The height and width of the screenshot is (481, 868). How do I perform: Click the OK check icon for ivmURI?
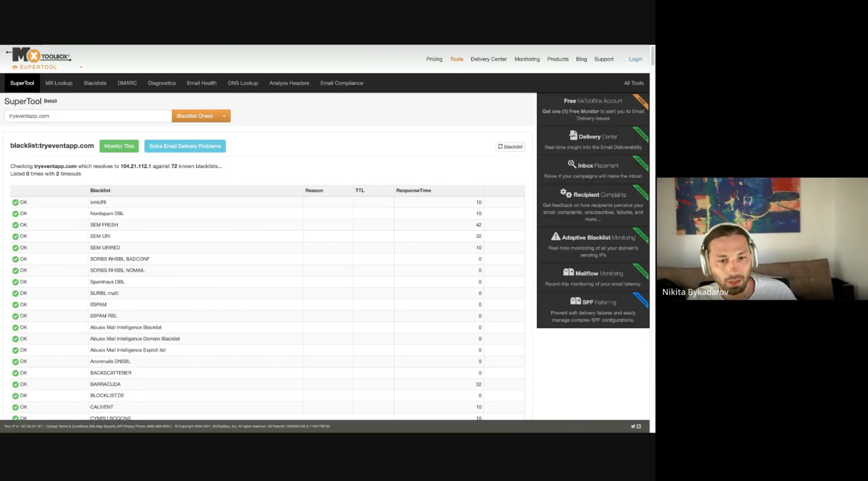[15, 202]
